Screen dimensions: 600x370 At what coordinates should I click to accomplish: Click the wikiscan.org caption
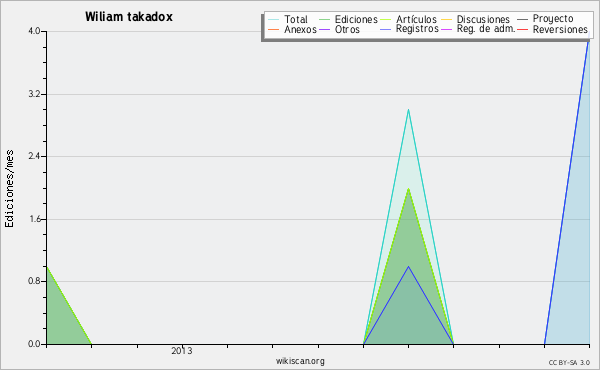(300, 361)
